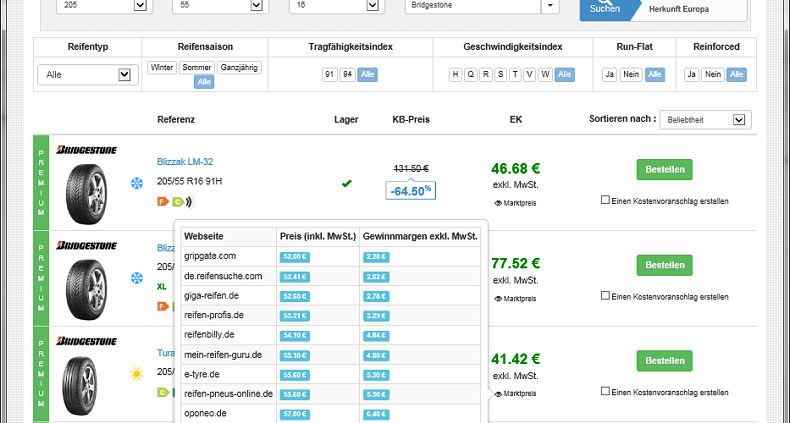
Task: Open the aspect ratio dropdown showing 55
Action: pos(220,5)
